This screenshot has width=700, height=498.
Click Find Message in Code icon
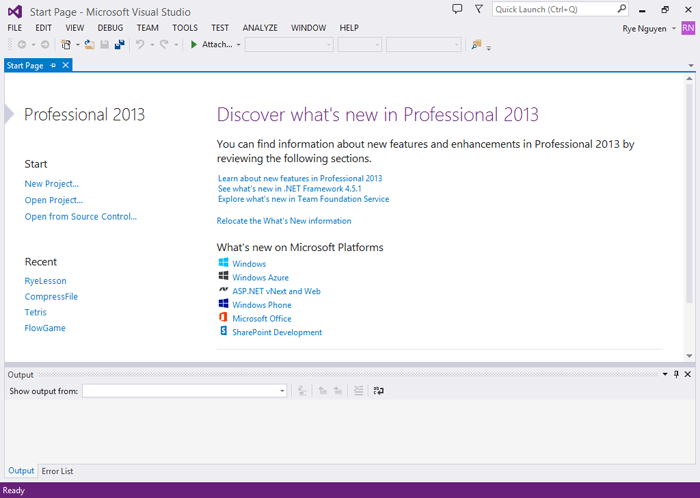302,391
